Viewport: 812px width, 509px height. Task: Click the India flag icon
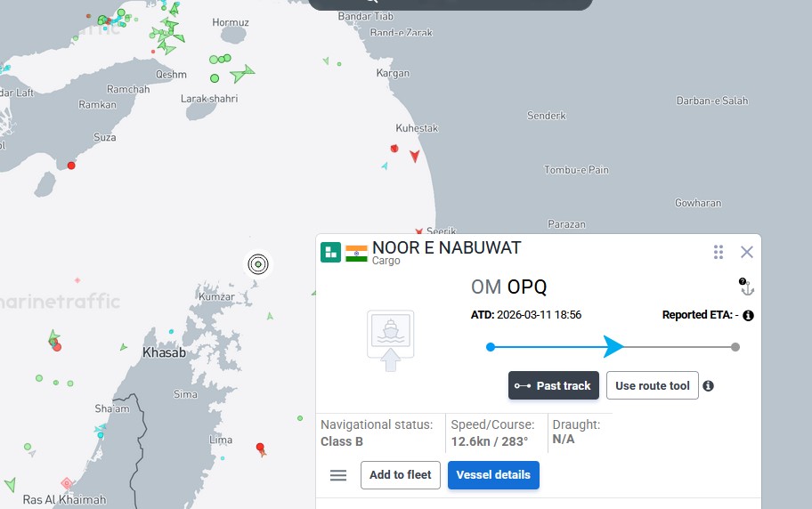point(356,254)
